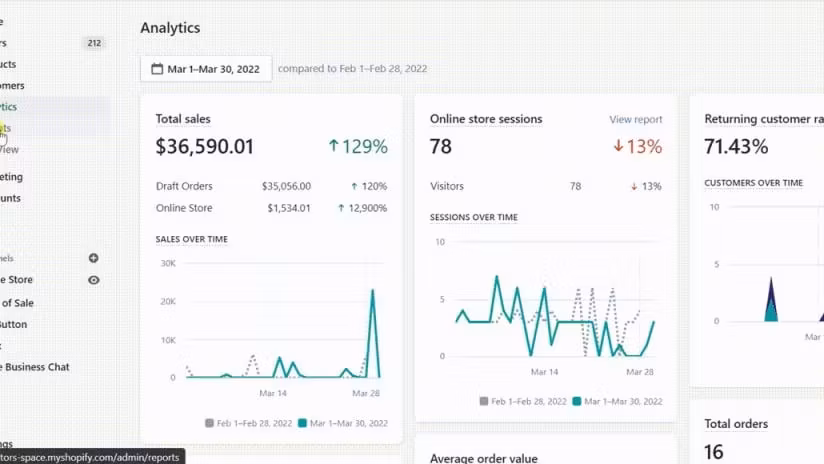Click teal Mar legend swatch in sessions chart
This screenshot has height=464, width=824.
point(577,401)
